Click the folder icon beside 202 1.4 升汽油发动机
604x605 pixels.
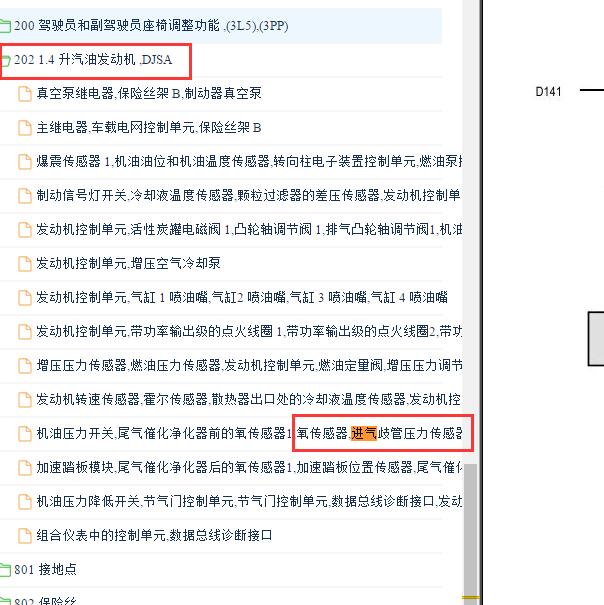click(x=5, y=60)
